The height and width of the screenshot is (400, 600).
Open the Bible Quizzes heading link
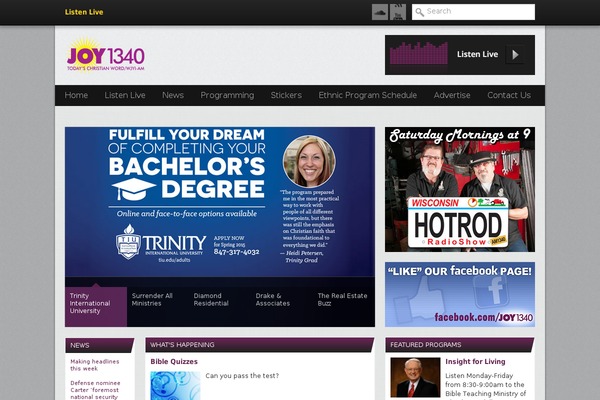pos(174,362)
